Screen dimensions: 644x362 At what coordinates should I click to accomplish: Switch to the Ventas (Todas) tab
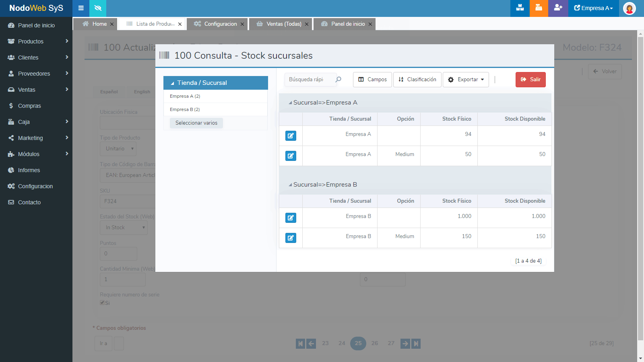pos(284,24)
